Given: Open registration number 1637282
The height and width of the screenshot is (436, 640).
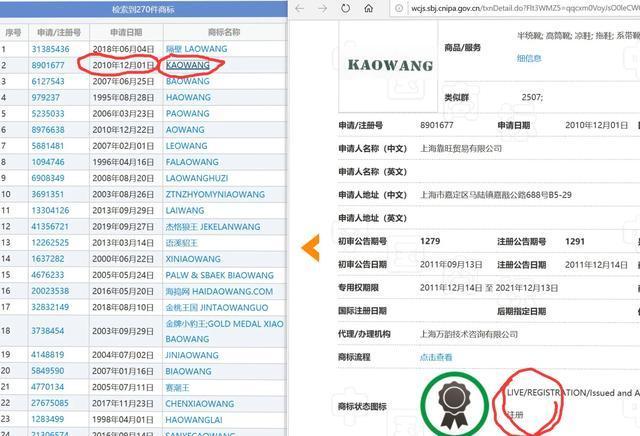Looking at the screenshot, I should point(48,259).
